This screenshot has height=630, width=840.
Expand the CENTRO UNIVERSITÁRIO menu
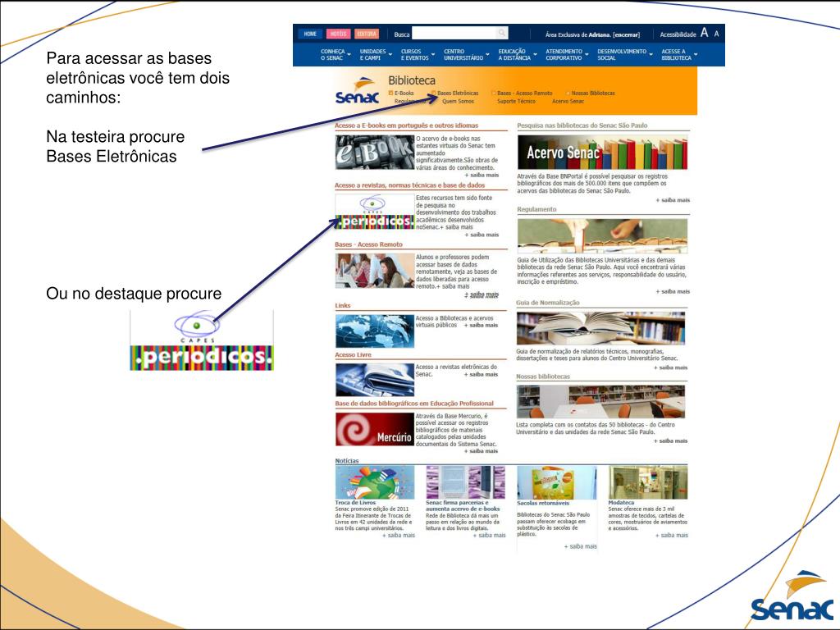pos(466,55)
